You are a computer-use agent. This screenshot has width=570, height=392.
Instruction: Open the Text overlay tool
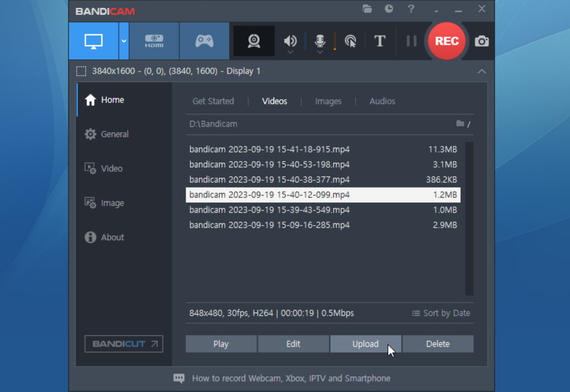click(x=380, y=41)
